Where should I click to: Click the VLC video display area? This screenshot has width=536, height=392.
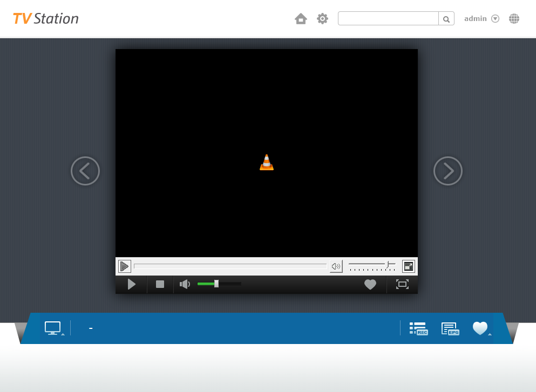tap(267, 153)
